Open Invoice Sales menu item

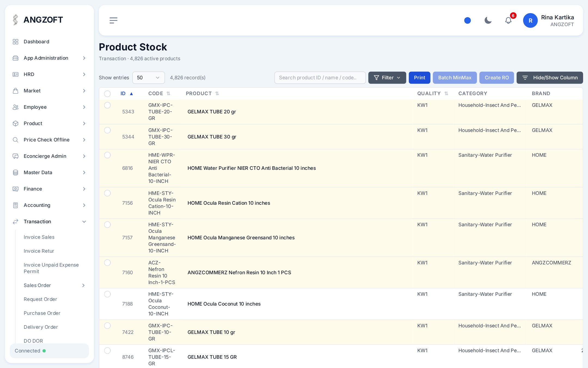pyautogui.click(x=39, y=237)
